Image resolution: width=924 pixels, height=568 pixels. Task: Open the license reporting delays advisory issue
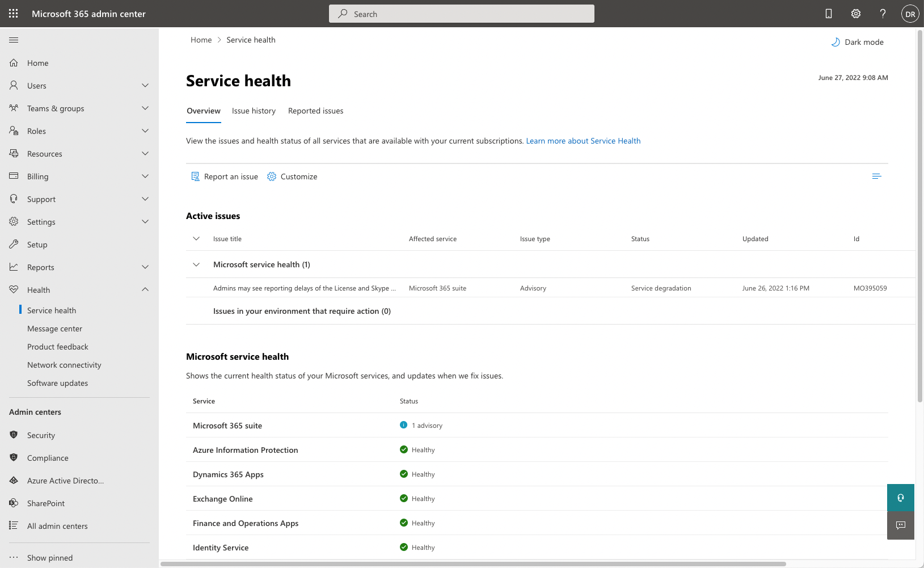pos(305,288)
